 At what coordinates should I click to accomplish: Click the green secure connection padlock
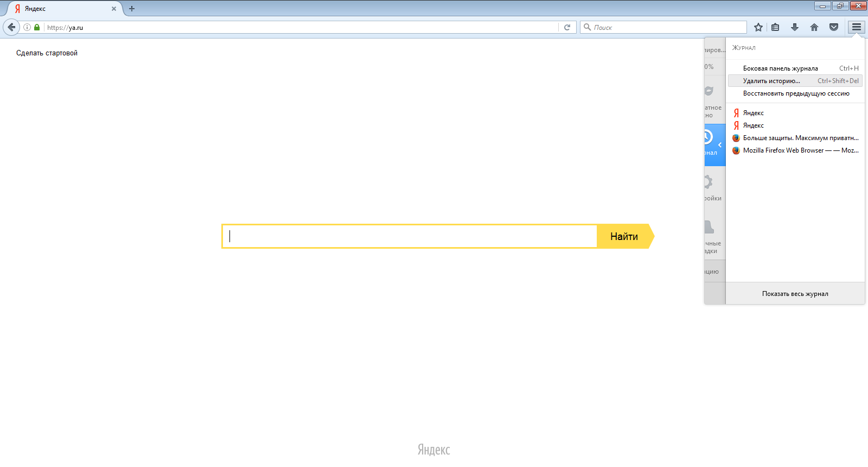37,27
